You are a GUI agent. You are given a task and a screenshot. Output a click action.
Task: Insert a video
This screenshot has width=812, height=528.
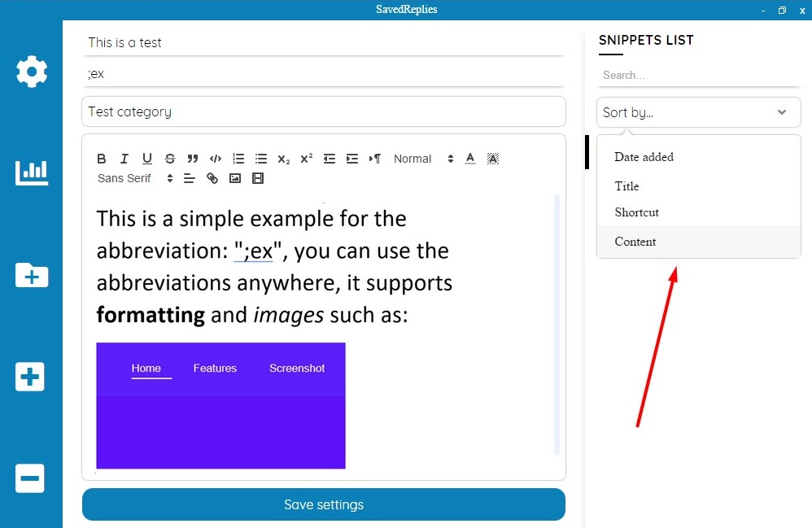[x=258, y=179]
